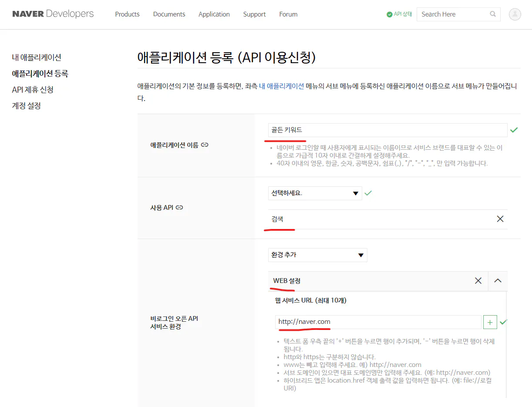Edit the 웹 서비스 URL field
532x407 pixels.
[x=378, y=322]
